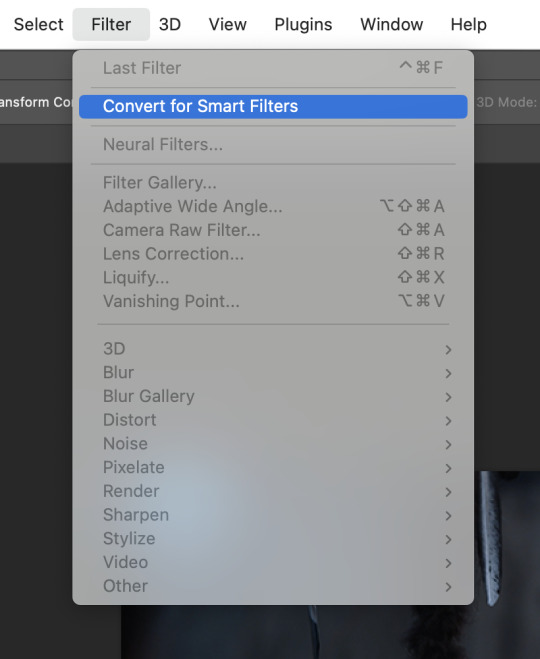
Task: Open Camera Raw Filter entry
Action: point(273,230)
